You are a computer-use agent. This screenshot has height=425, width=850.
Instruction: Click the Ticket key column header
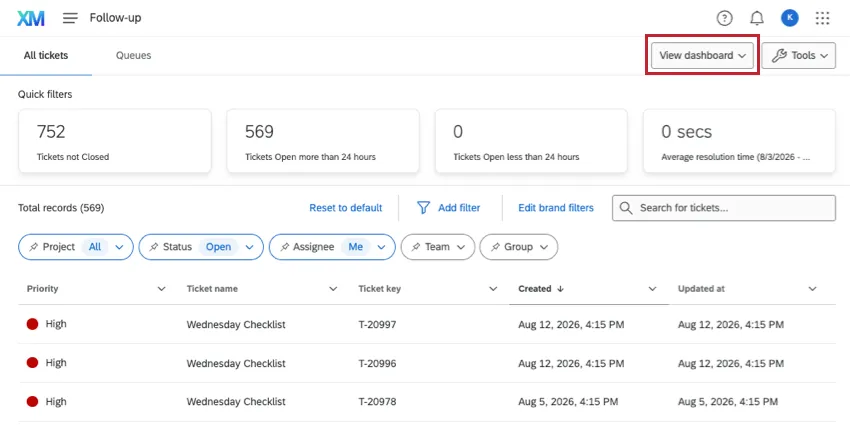(379, 289)
